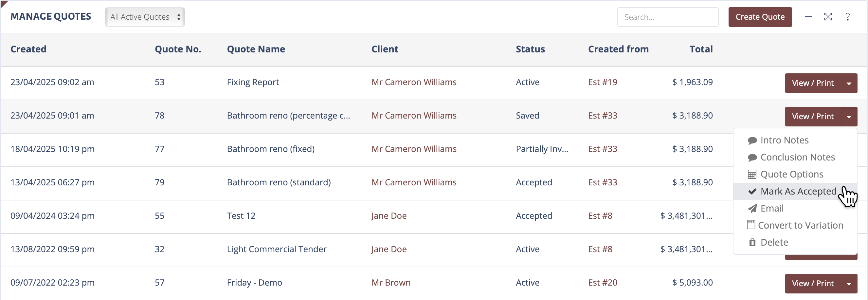This screenshot has width=868, height=300.
Task: Open the All Active Quotes filter dropdown
Action: 145,17
